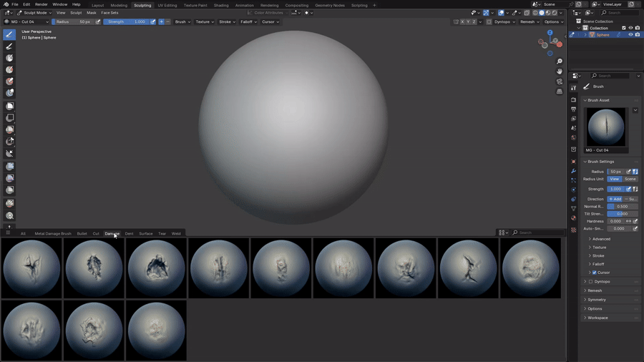Screen dimensions: 644x362
Task: Switch to orthographic grid view icon
Action: (x=560, y=92)
